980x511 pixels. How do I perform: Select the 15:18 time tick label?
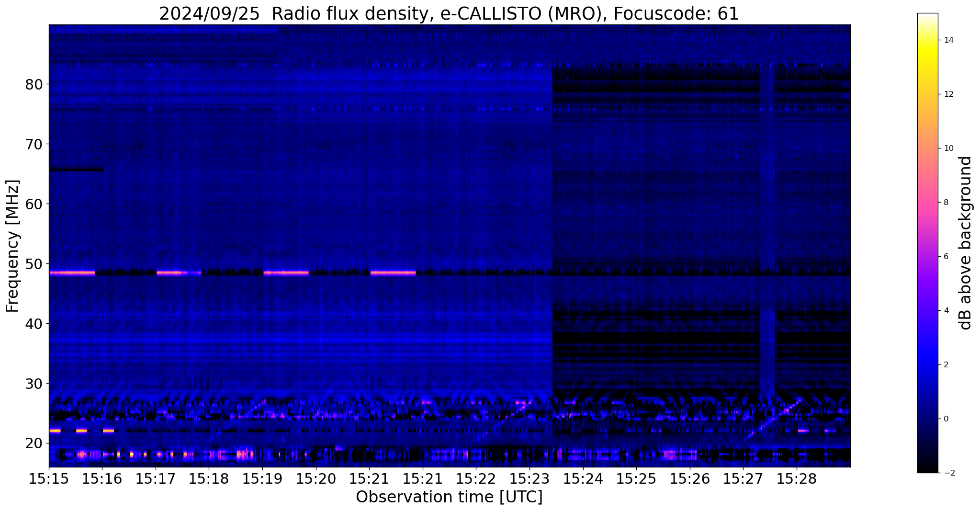point(209,479)
